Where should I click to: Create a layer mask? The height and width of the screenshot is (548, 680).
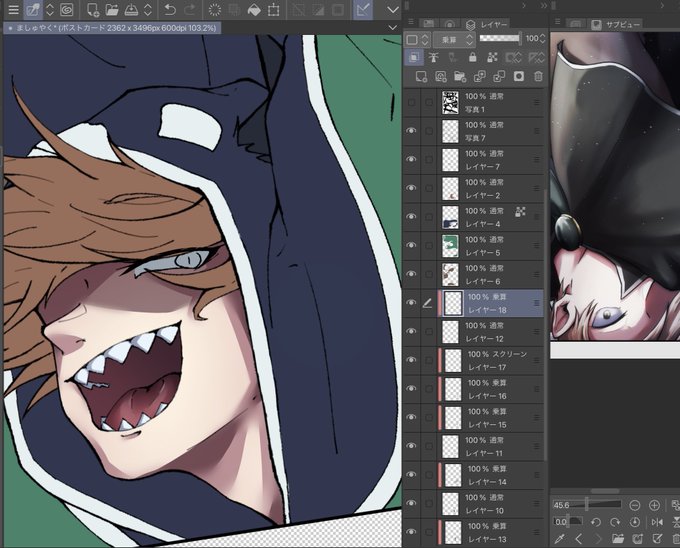click(519, 77)
